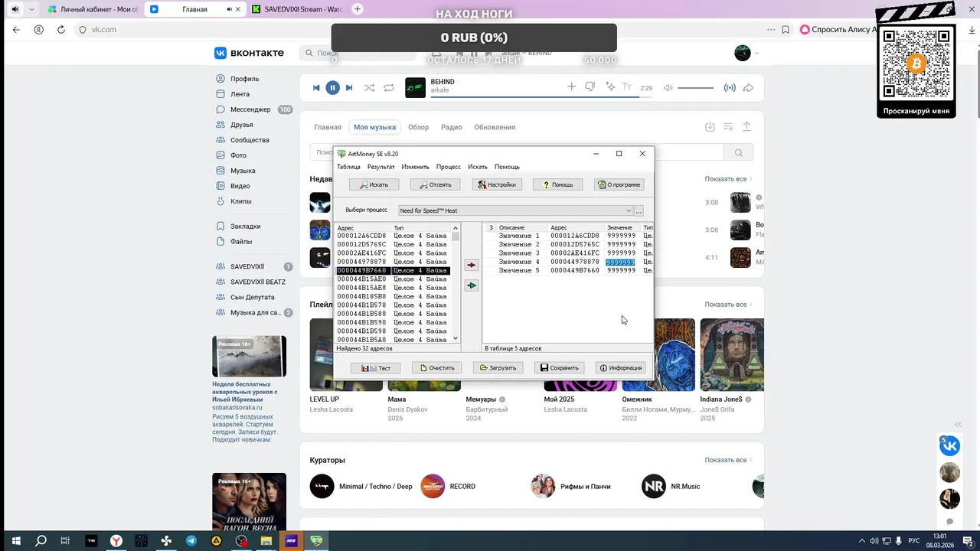This screenshot has height=551, width=980.
Task: Click the Информация button in ArtMoney
Action: pyautogui.click(x=621, y=368)
